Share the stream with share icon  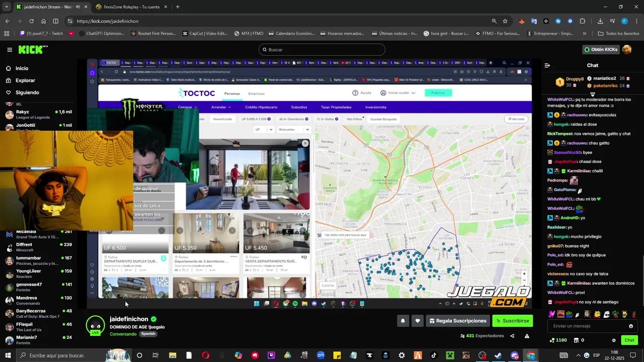click(512, 336)
